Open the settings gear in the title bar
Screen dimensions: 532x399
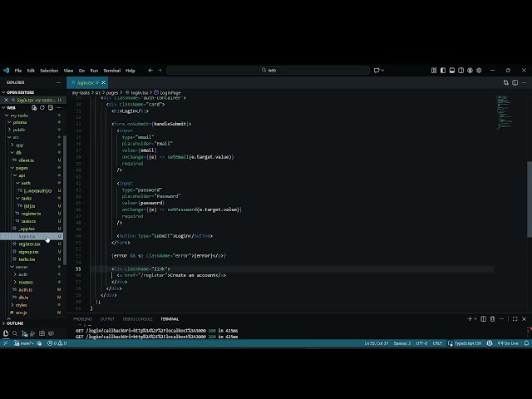tap(479, 70)
